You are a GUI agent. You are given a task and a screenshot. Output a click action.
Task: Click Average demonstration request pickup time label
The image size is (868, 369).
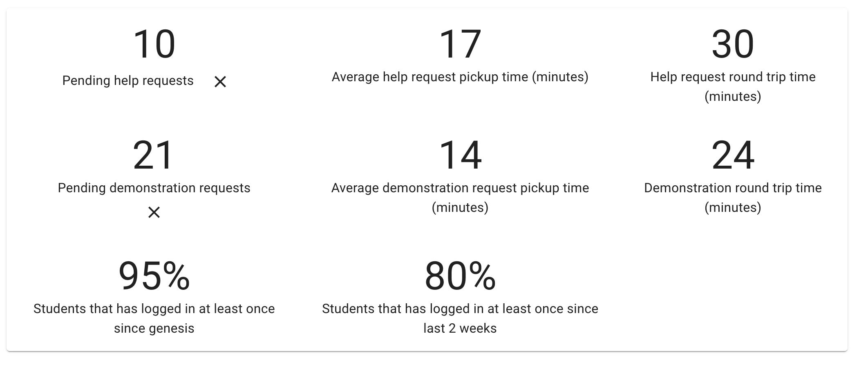[460, 188]
